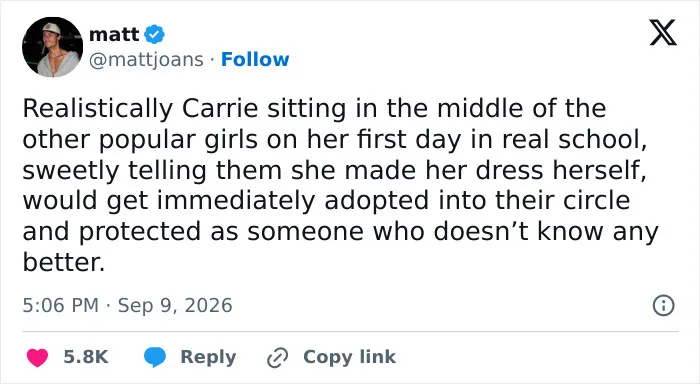The height and width of the screenshot is (384, 700).
Task: Click the display name matt
Action: click(114, 34)
